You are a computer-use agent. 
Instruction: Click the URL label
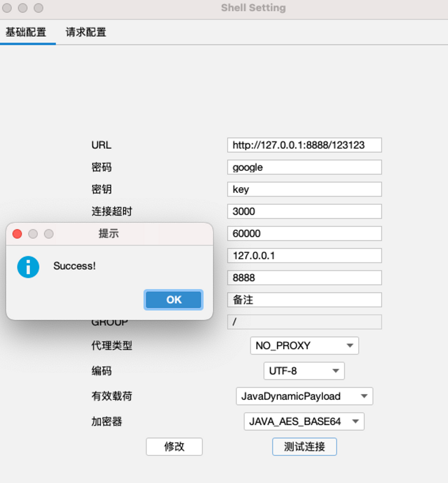coord(101,145)
